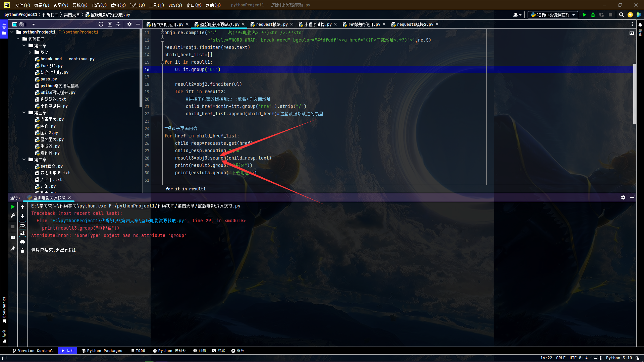Open the project panel gear options
Viewport: 644px width, 362px height.
click(x=129, y=24)
